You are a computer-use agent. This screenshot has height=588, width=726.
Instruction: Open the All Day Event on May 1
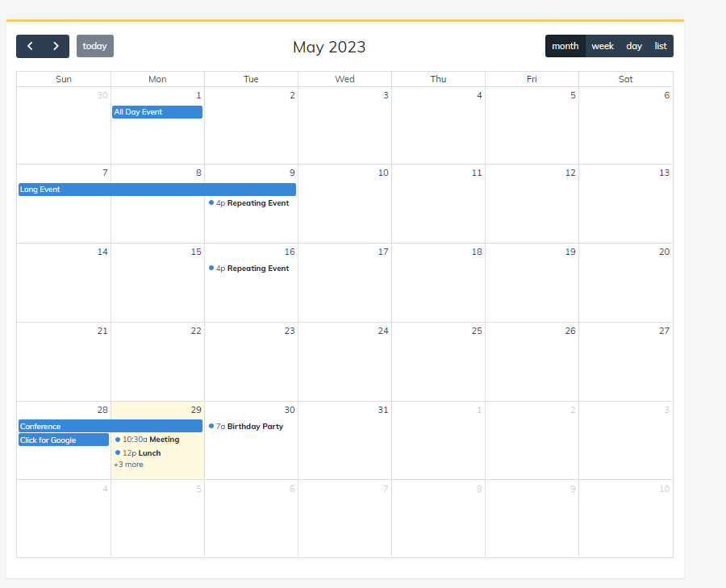[157, 112]
